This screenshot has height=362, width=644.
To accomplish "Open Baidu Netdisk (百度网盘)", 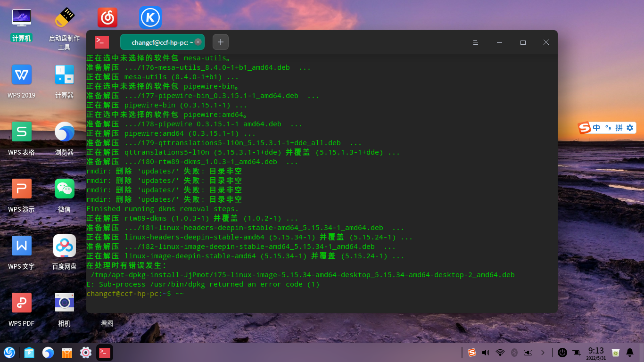I will 64,246.
